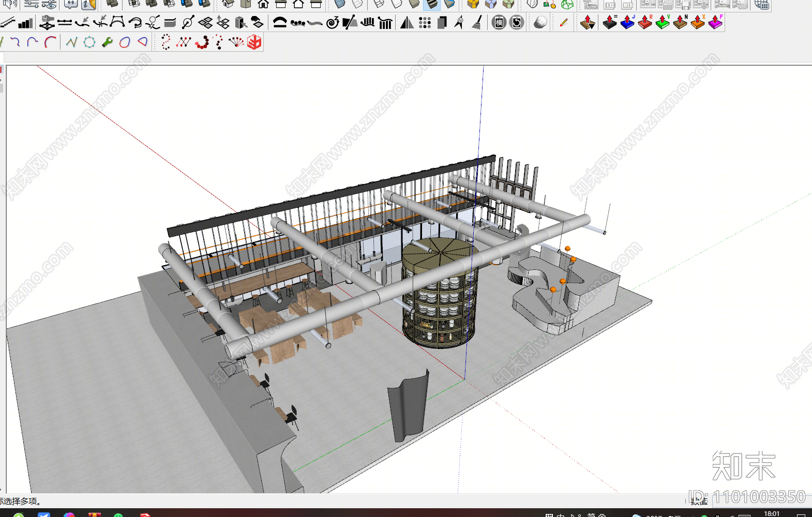Screen dimensions: 812x517
Task: Select the orange X push-pull tool
Action: [x=698, y=22]
